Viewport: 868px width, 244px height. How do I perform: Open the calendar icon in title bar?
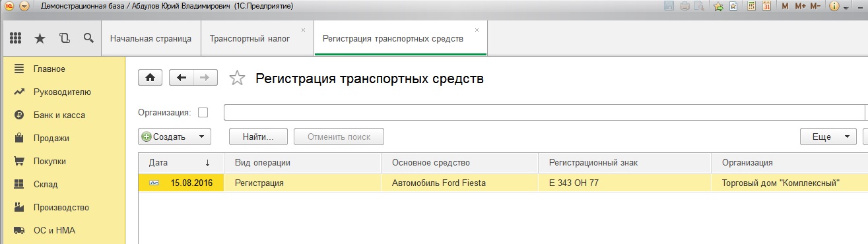[767, 7]
